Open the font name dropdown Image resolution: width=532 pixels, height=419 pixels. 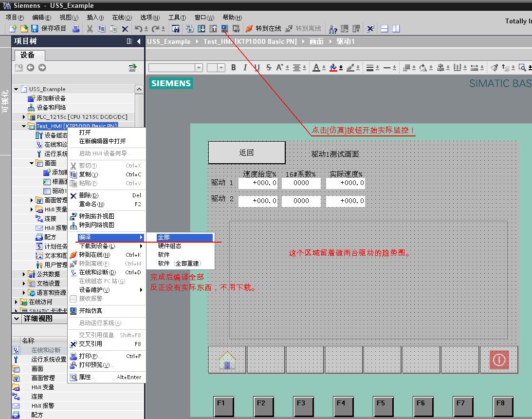pyautogui.click(x=199, y=68)
